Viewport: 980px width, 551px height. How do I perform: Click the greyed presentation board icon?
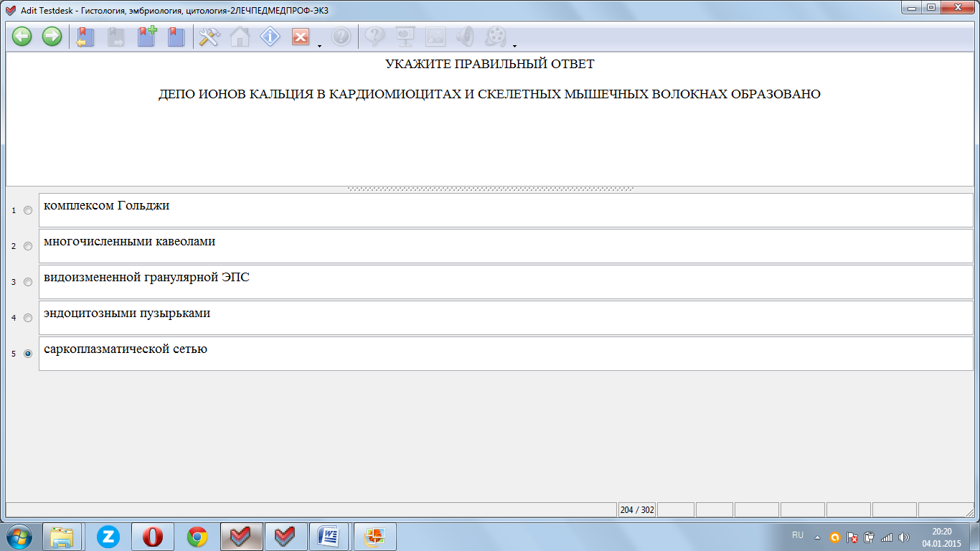(405, 37)
